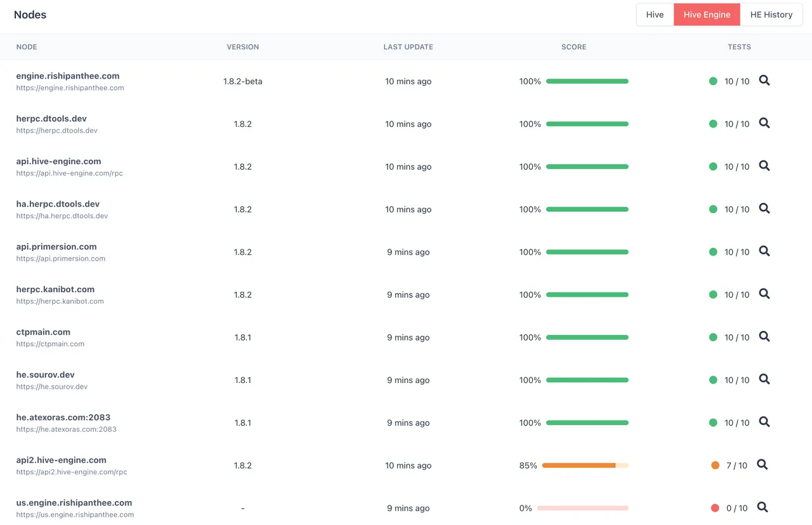Click empty 0% score bar of us.engine.rishipanthee.com
Viewport: 812px width, 525px height.
pos(582,508)
